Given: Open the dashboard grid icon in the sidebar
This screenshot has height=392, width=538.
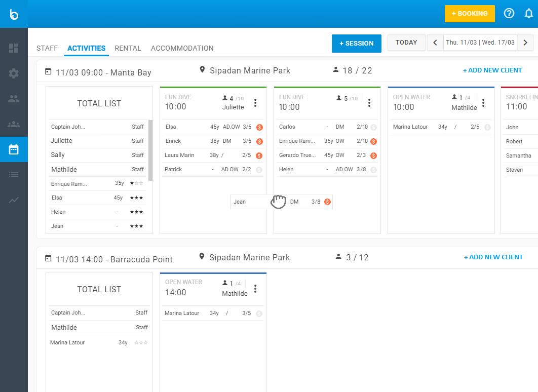Looking at the screenshot, I should [14, 48].
